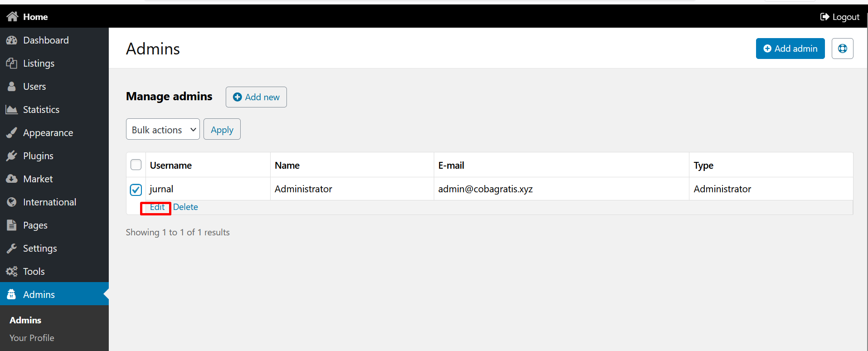The height and width of the screenshot is (351, 868).
Task: Click the Listings copy icon
Action: point(12,63)
